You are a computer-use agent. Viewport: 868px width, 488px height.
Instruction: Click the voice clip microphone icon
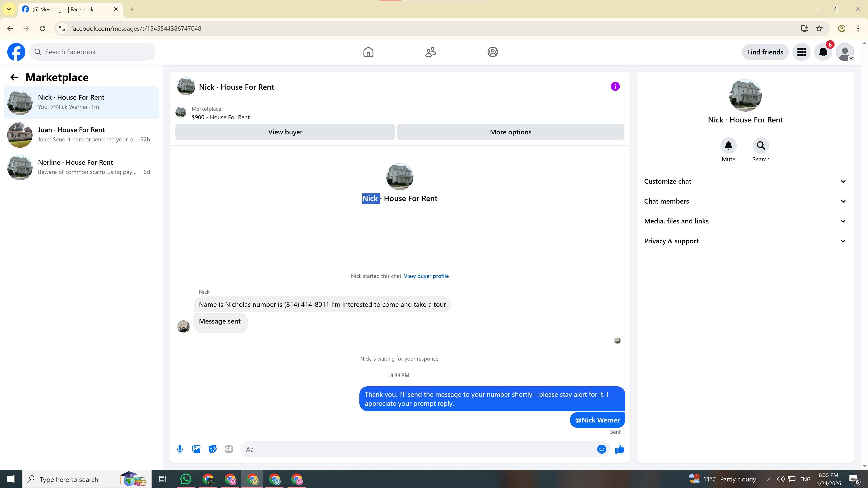[180, 449]
